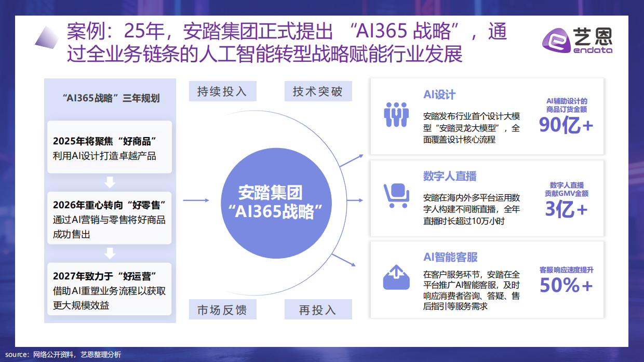This screenshot has height=362, width=644.
Task: Select the people icon beside AI设计
Action: tap(396, 113)
